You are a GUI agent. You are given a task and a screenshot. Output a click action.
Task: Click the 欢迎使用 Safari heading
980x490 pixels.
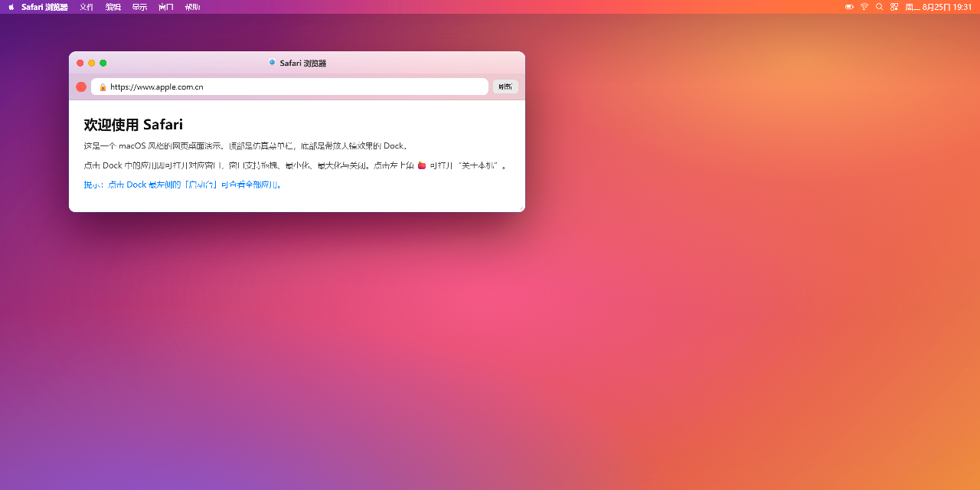(133, 125)
